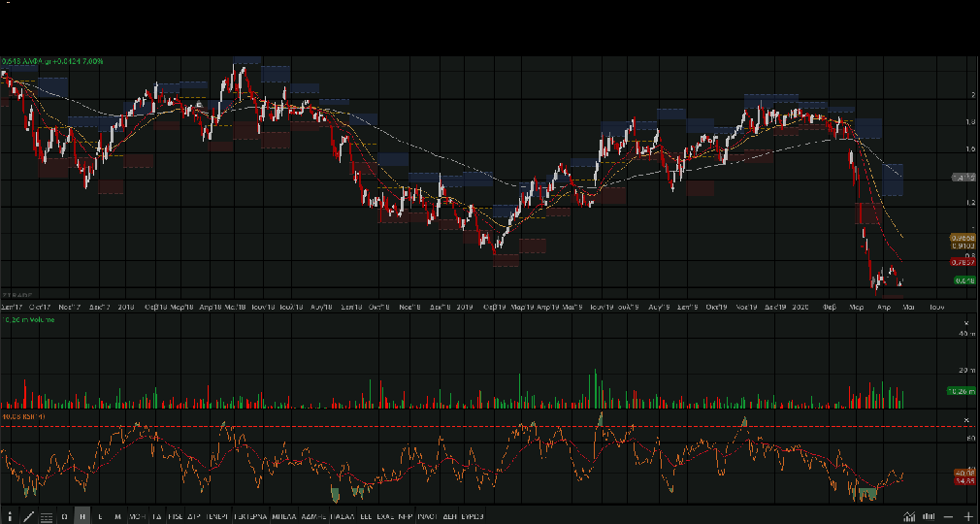Open the list view icon
Image resolution: width=980 pixels, height=524 pixels.
click(47, 516)
